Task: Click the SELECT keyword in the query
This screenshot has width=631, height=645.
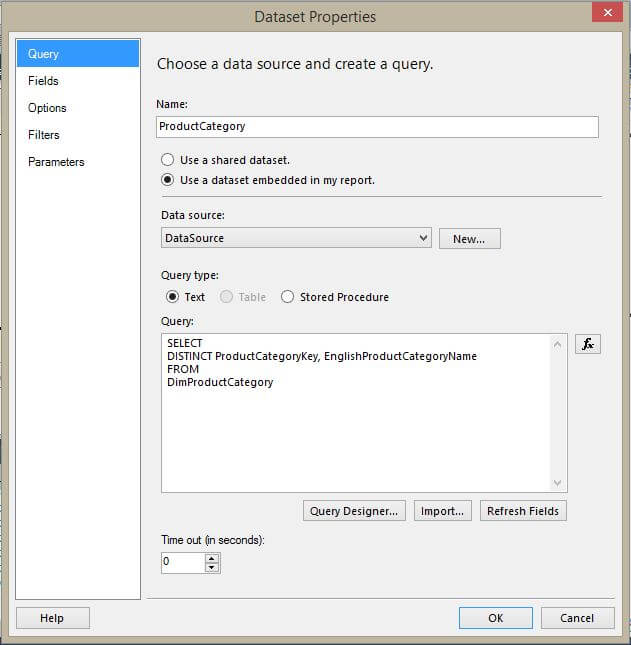Action: click(x=185, y=343)
